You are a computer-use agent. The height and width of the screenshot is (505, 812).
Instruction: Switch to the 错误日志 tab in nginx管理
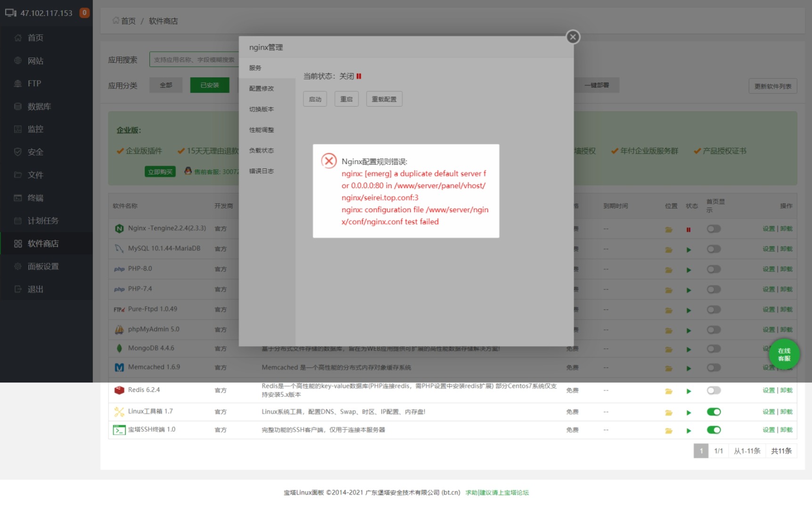tap(262, 171)
